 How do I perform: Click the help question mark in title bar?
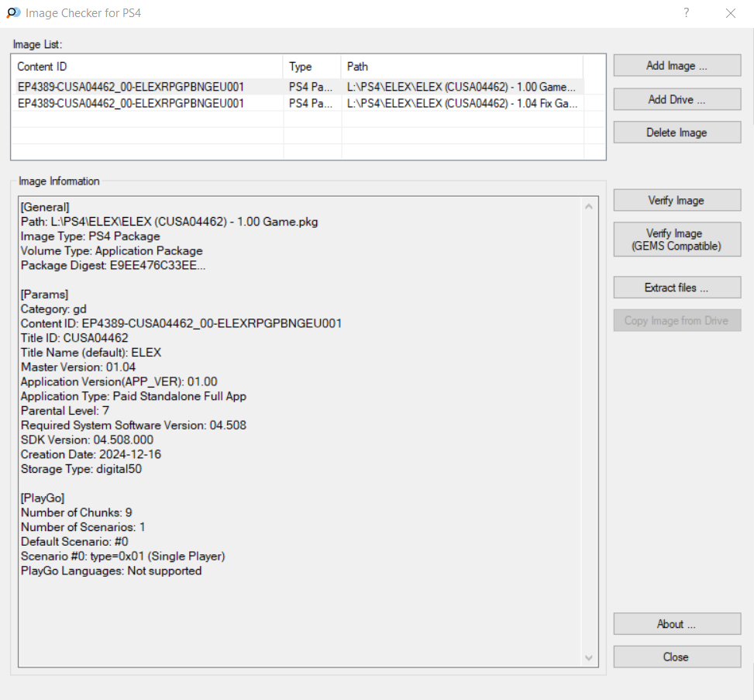click(x=687, y=12)
